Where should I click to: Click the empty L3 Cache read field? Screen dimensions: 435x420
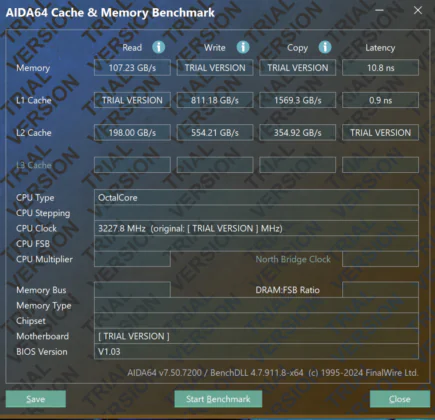(x=132, y=165)
